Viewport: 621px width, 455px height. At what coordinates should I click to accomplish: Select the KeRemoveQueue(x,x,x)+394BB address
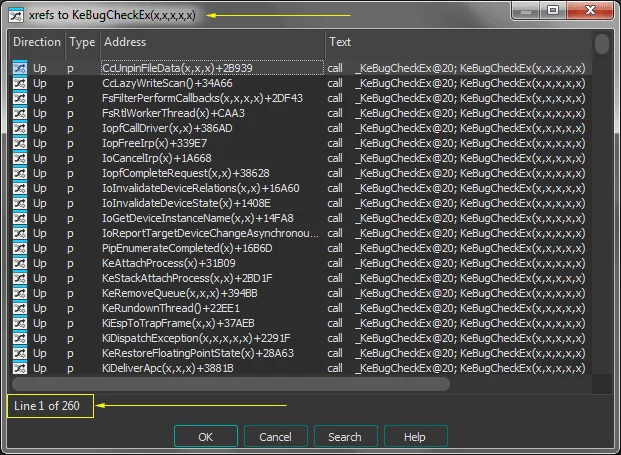point(180,293)
